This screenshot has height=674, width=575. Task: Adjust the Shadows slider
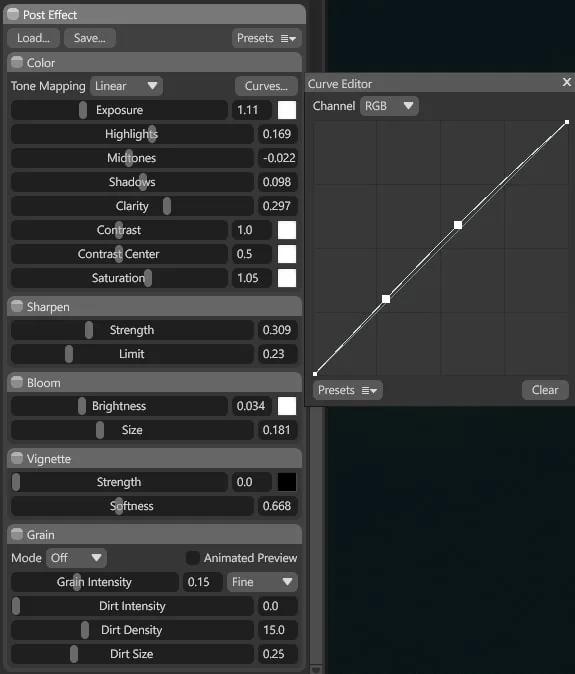132,182
